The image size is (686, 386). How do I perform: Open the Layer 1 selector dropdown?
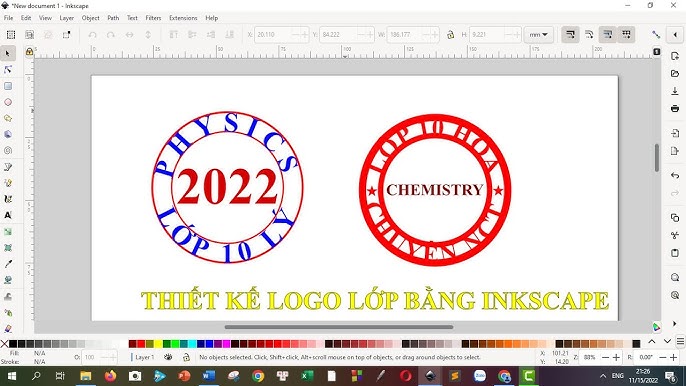145,357
